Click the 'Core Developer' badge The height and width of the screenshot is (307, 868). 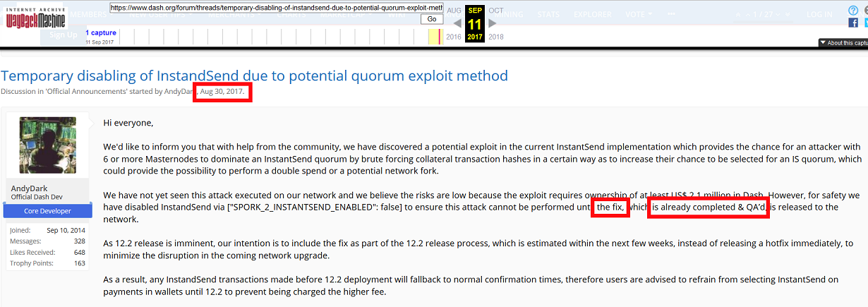coord(48,211)
